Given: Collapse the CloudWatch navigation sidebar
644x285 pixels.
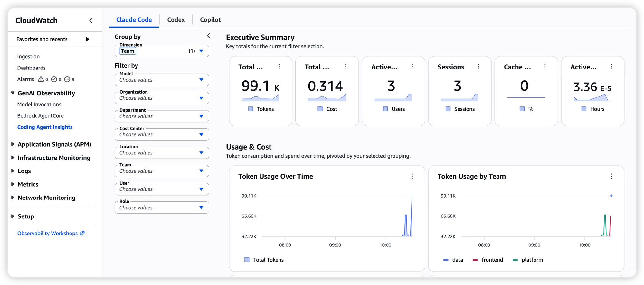Looking at the screenshot, I should [x=91, y=21].
